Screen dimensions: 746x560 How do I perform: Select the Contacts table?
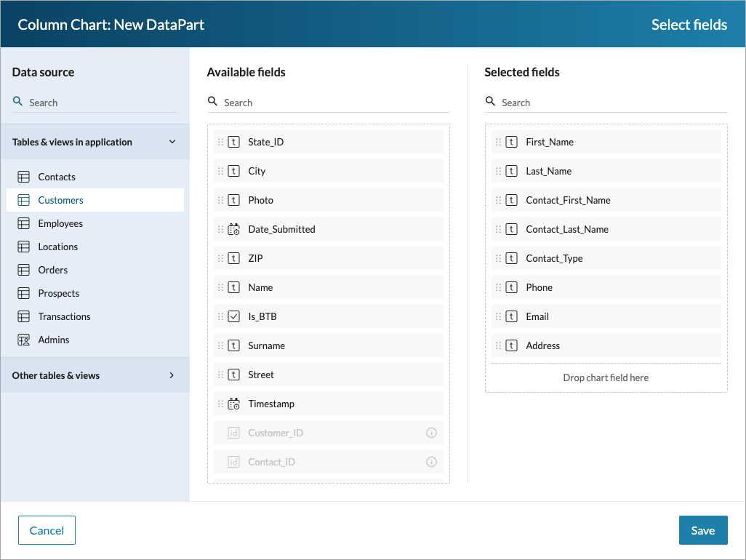point(56,177)
